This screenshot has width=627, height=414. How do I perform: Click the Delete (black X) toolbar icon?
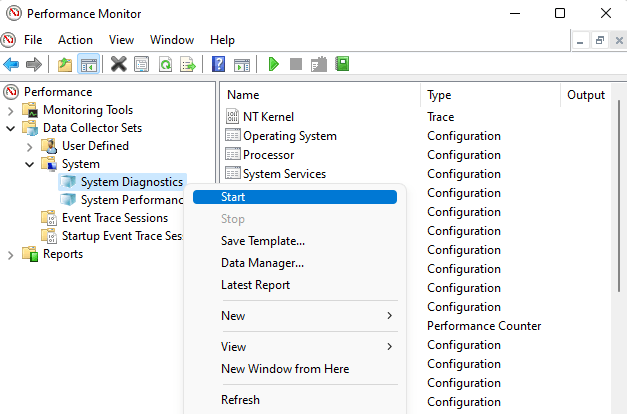coord(118,64)
